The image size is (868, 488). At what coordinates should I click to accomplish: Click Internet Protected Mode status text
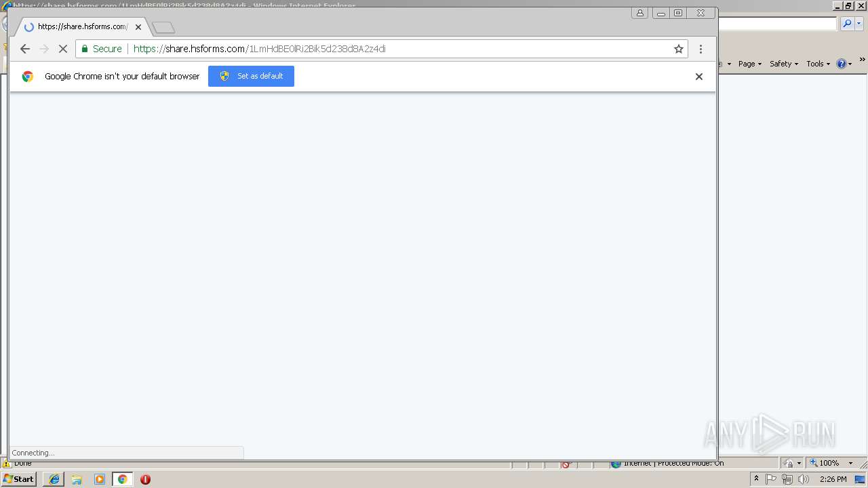coord(673,464)
